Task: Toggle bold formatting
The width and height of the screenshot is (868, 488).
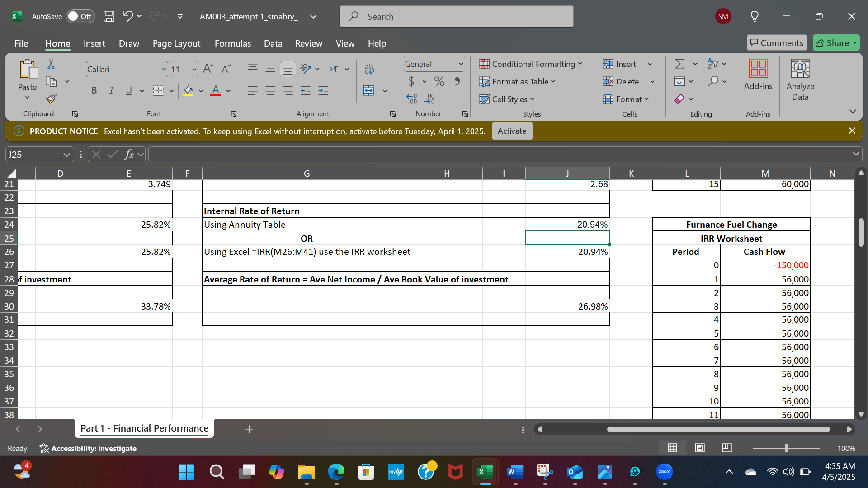Action: pos(94,90)
